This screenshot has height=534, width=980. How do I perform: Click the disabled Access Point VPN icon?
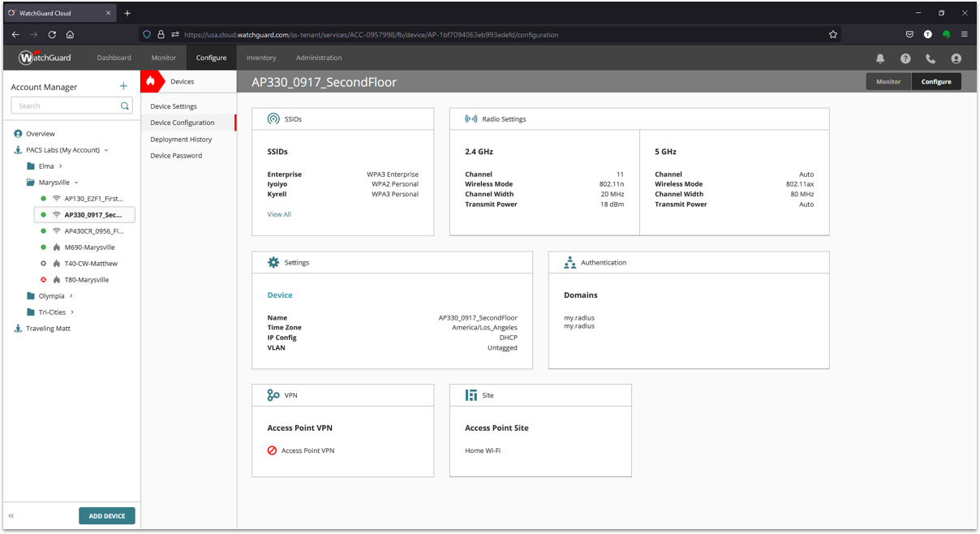click(x=272, y=450)
